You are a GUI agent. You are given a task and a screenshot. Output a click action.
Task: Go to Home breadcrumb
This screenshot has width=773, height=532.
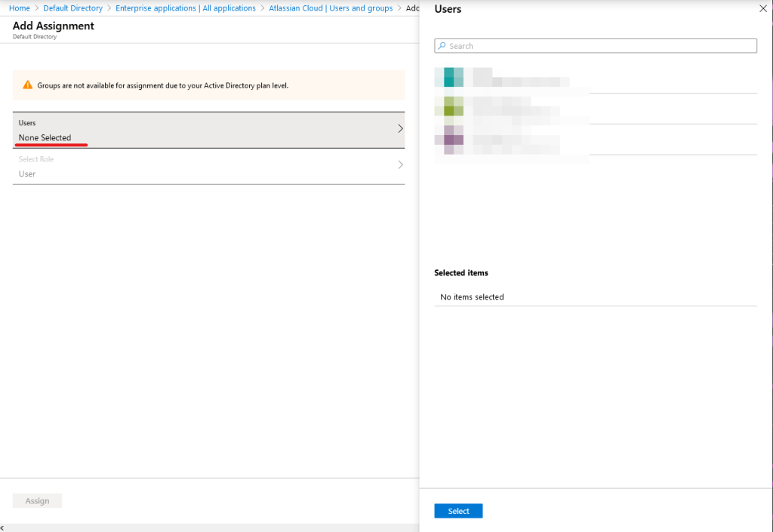[x=20, y=8]
